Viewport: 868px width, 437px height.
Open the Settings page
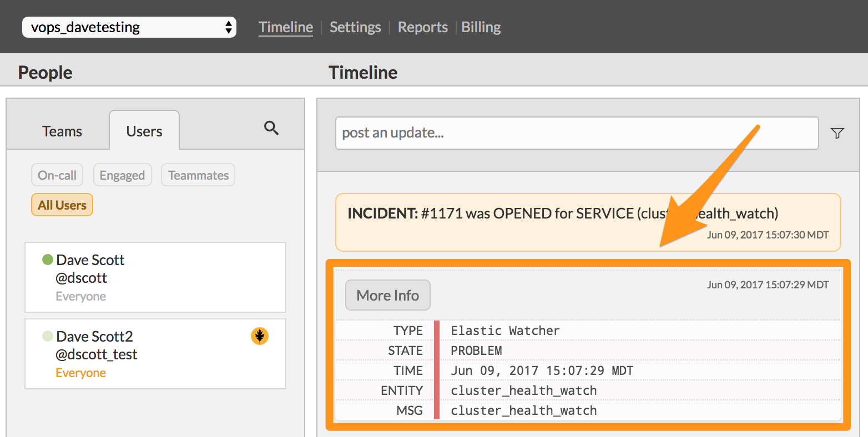[355, 27]
